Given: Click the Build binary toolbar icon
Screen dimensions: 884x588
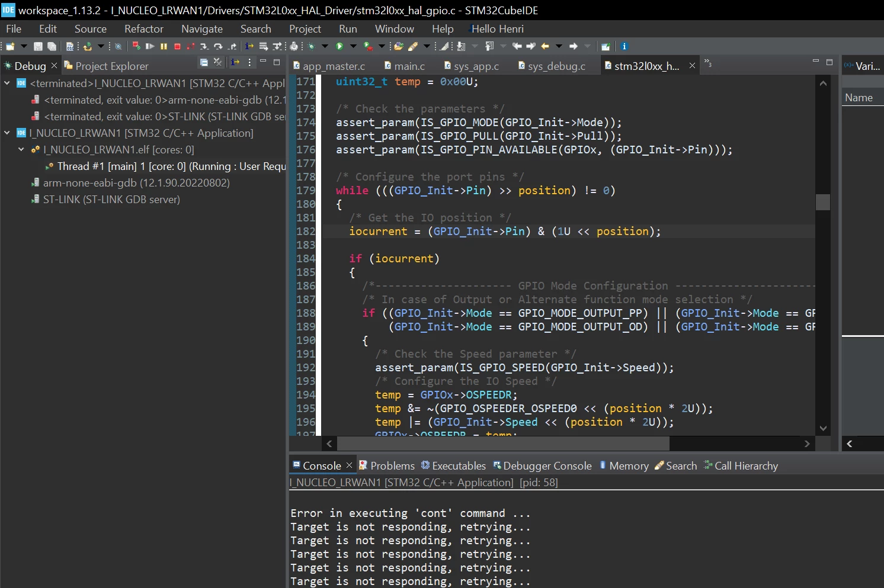Looking at the screenshot, I should [x=70, y=46].
